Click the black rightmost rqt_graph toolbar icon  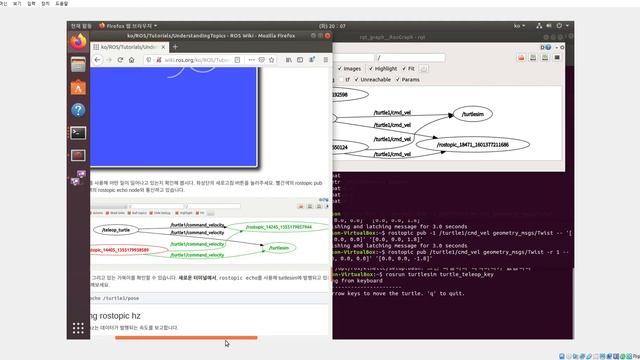[557, 58]
